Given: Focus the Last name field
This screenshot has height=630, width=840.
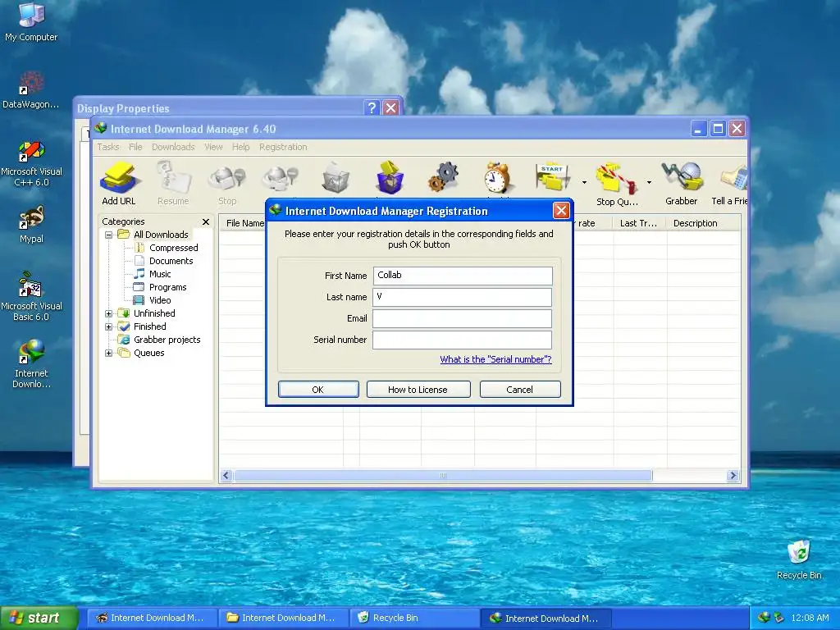Looking at the screenshot, I should [463, 297].
